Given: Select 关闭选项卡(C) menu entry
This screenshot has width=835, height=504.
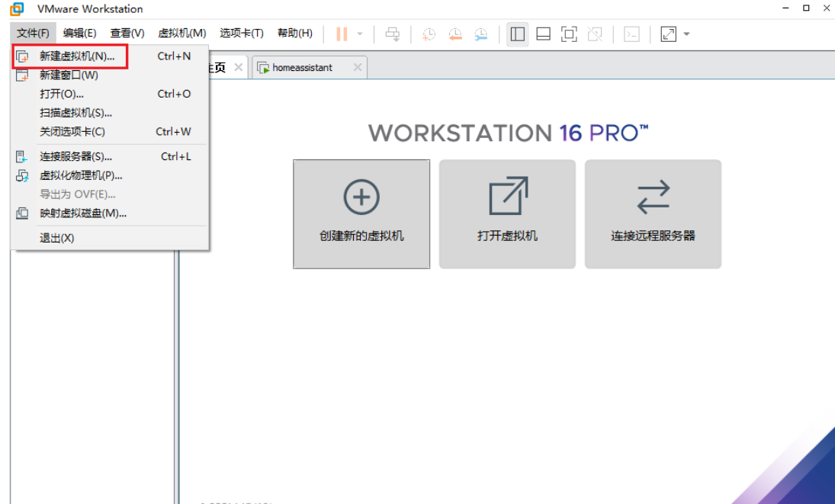Looking at the screenshot, I should (x=110, y=132).
